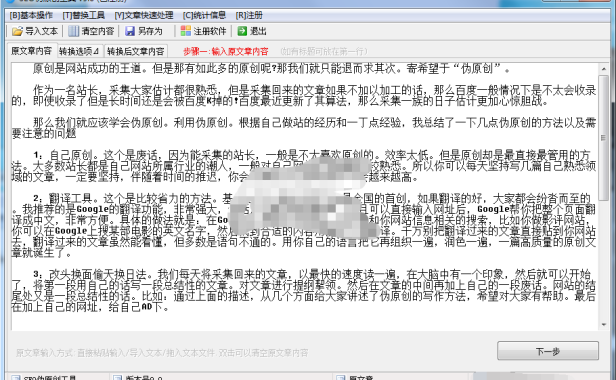Open the [T]替换工具 menu
Image resolution: width=616 pixels, height=380 pixels.
pos(84,15)
